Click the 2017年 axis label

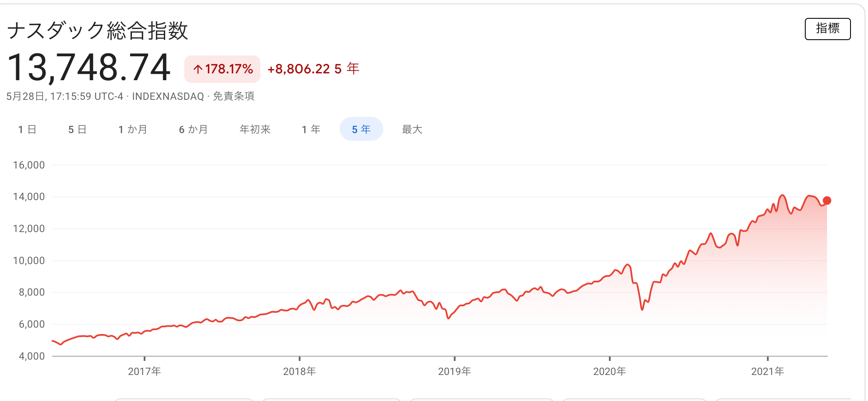[144, 371]
